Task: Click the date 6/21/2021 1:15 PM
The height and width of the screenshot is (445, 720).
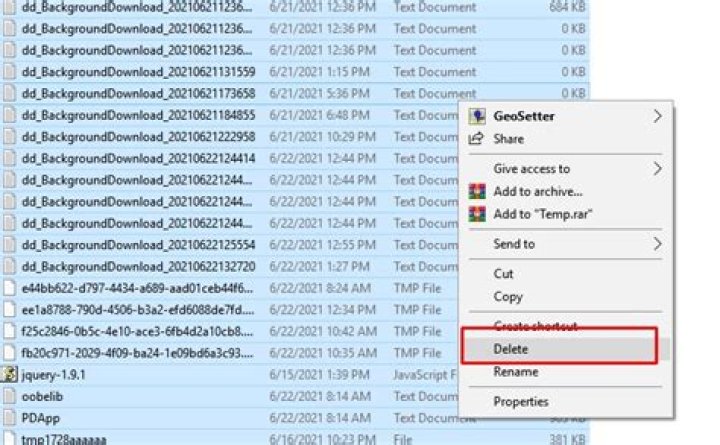Action: [x=320, y=72]
